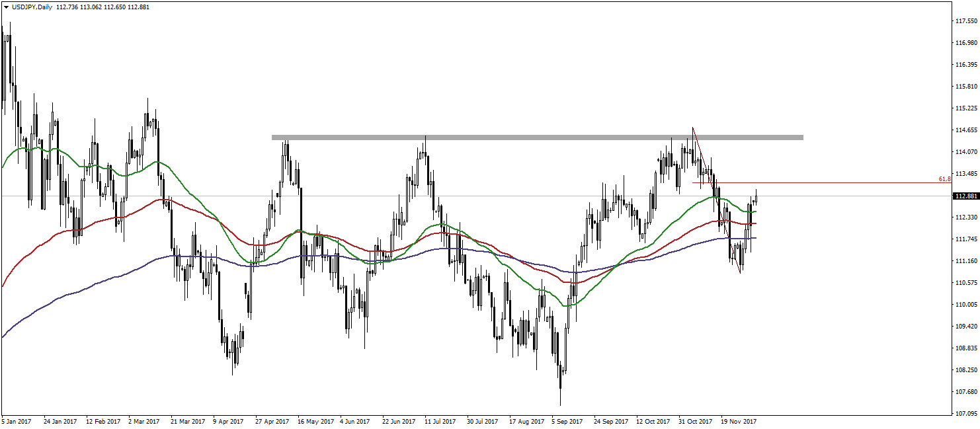Image resolution: width=980 pixels, height=429 pixels.
Task: Click the 31 Oct 2017 date label
Action: [696, 421]
